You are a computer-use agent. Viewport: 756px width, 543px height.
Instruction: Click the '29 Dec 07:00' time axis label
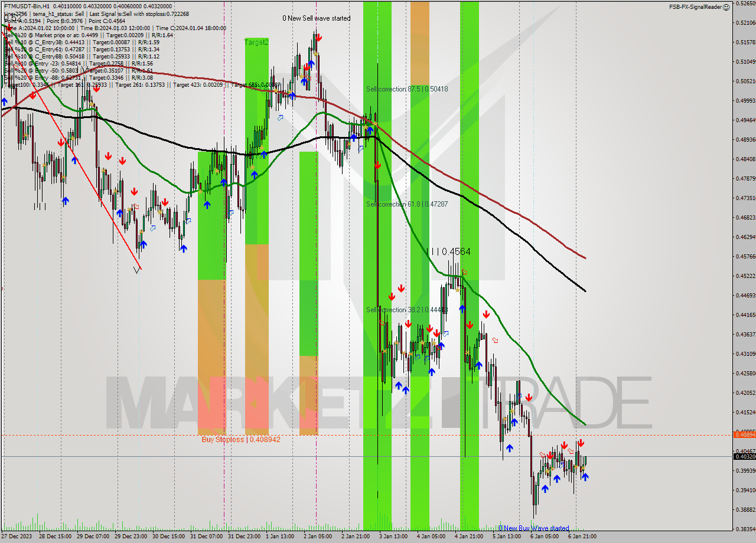point(93,537)
